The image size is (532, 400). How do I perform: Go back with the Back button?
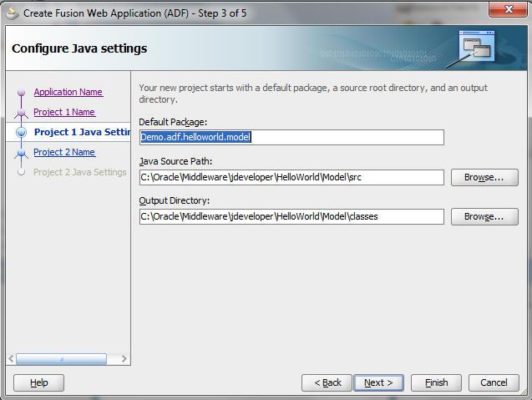coord(327,382)
